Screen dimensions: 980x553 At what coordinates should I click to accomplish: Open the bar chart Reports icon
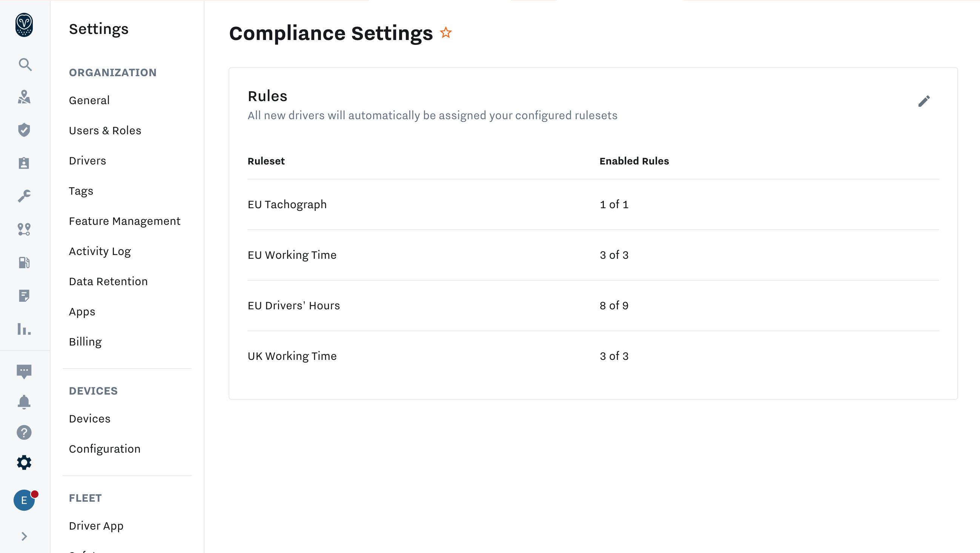point(25,329)
